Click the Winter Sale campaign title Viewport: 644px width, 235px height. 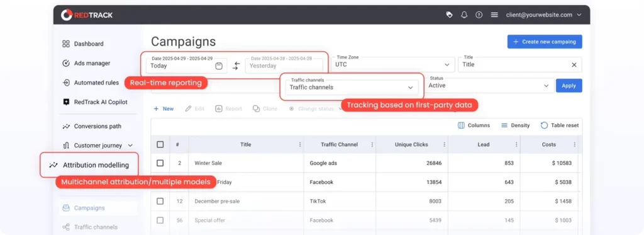point(208,163)
